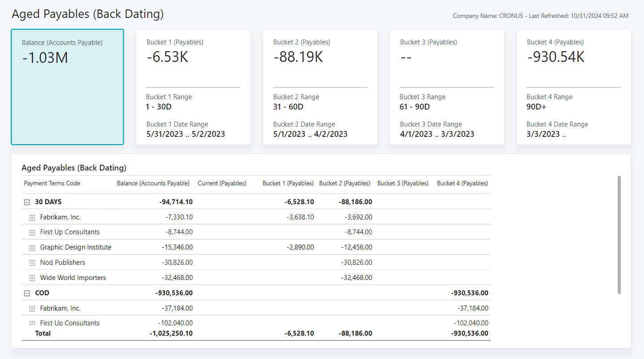Select the Nod Publishers vendor name

pos(62,263)
